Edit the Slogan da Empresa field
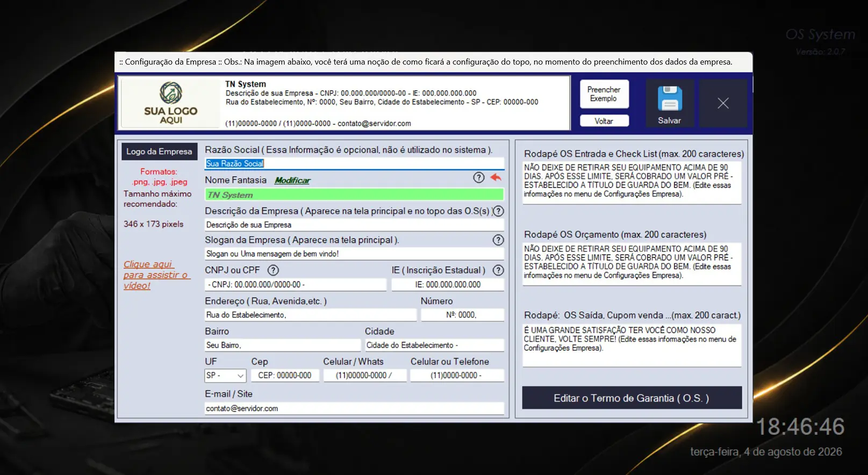The image size is (868, 475). point(354,254)
